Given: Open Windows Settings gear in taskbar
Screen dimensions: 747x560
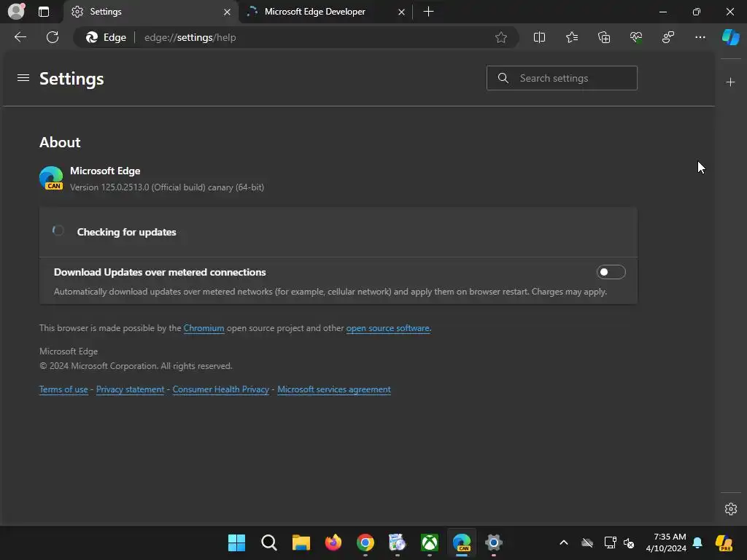Looking at the screenshot, I should 494,542.
